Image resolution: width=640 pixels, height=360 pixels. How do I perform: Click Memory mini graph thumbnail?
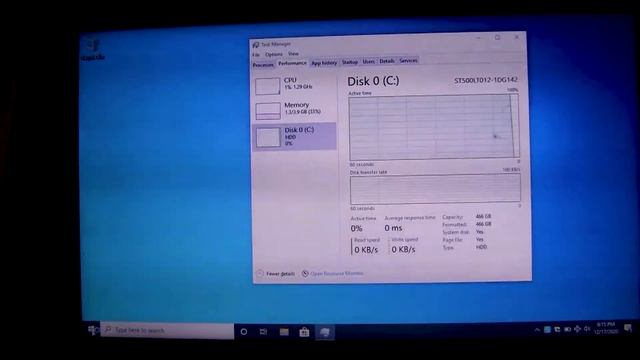pyautogui.click(x=268, y=111)
